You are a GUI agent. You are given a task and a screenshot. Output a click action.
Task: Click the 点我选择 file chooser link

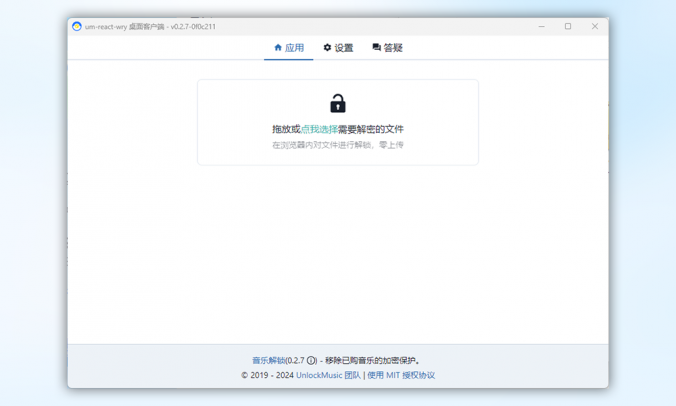[319, 129]
